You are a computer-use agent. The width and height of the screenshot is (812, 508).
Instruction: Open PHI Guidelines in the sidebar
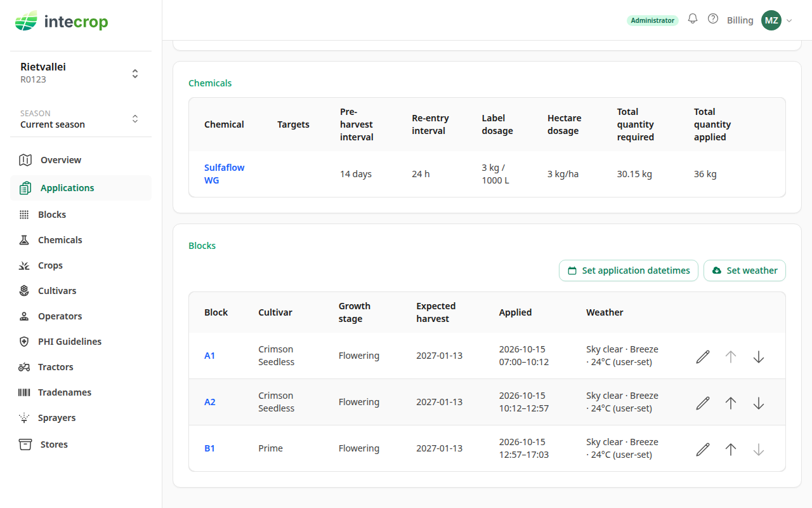click(81, 342)
